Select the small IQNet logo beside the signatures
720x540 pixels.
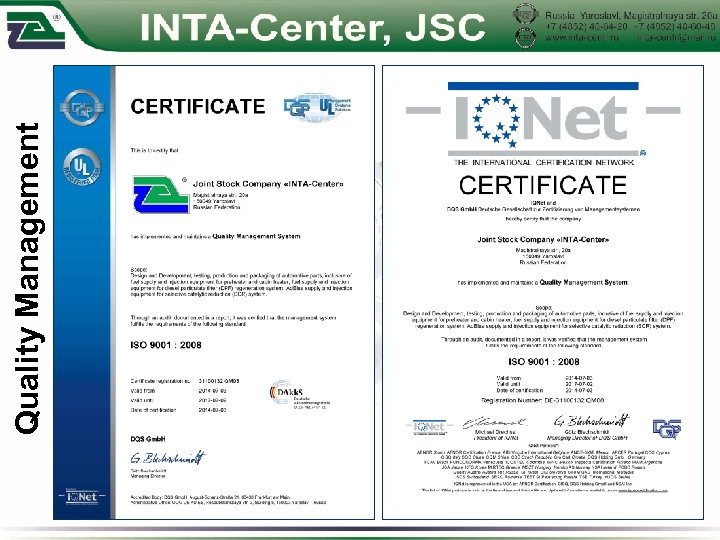[x=429, y=427]
